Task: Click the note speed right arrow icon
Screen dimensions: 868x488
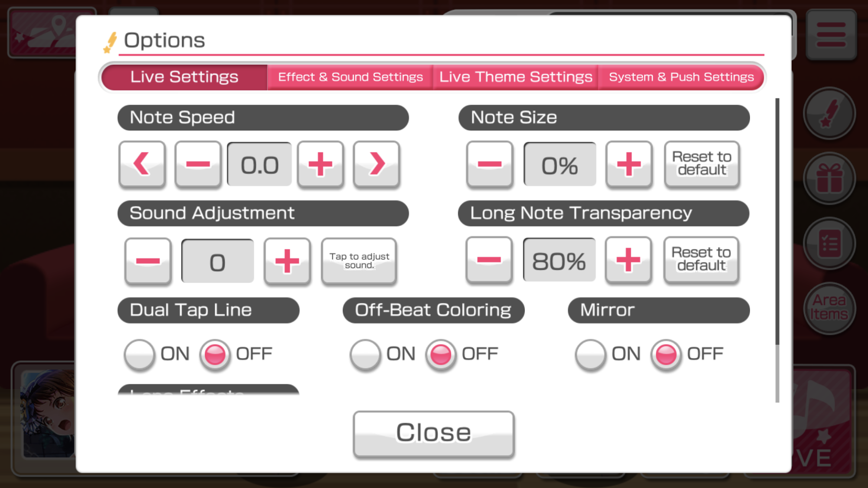Action: tap(377, 164)
